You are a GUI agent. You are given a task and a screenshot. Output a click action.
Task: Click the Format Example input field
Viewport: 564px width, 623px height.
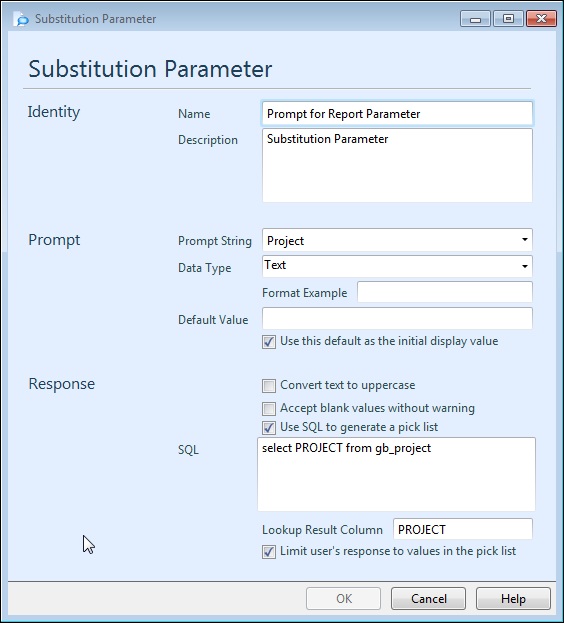point(445,292)
